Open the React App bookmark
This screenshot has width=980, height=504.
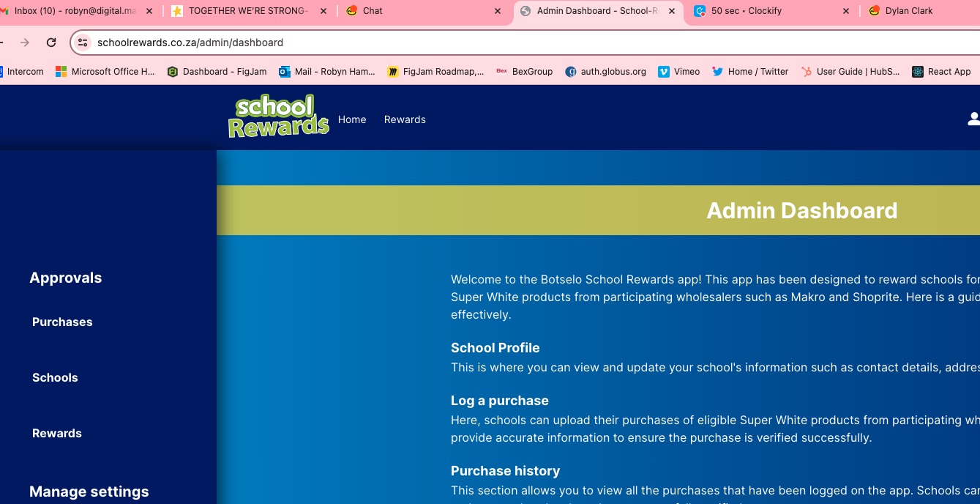[941, 71]
